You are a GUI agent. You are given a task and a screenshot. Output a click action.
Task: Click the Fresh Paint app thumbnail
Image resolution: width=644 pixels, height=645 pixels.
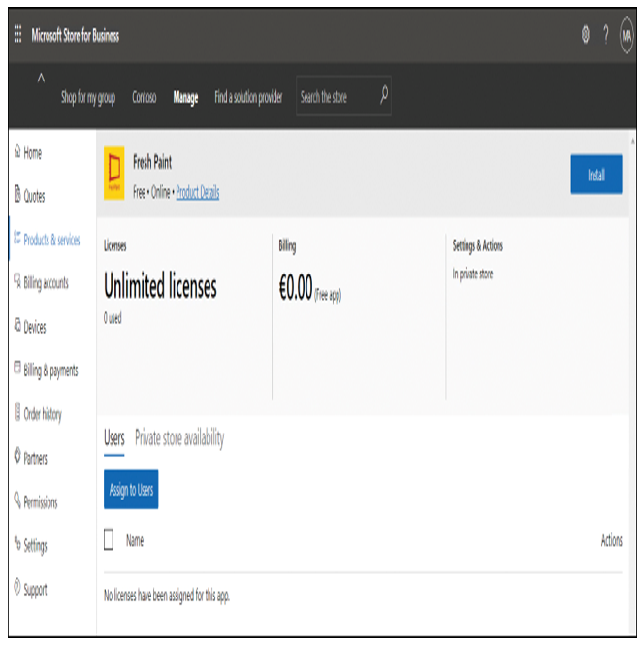(113, 174)
